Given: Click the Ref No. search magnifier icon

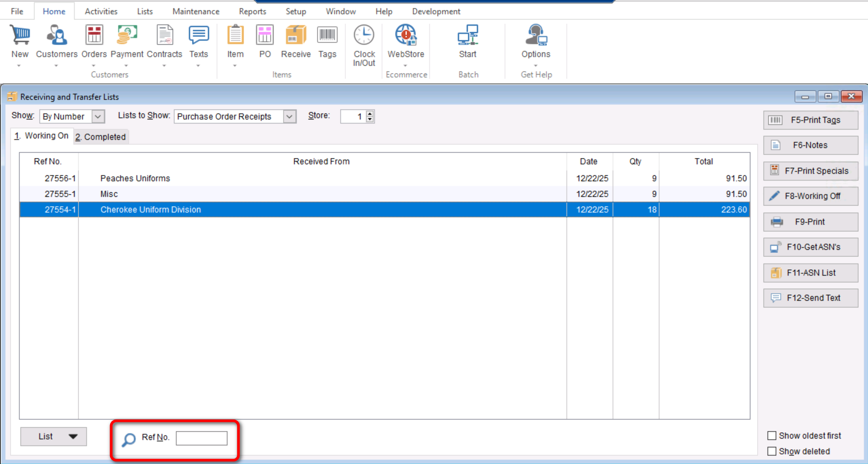Looking at the screenshot, I should (129, 439).
